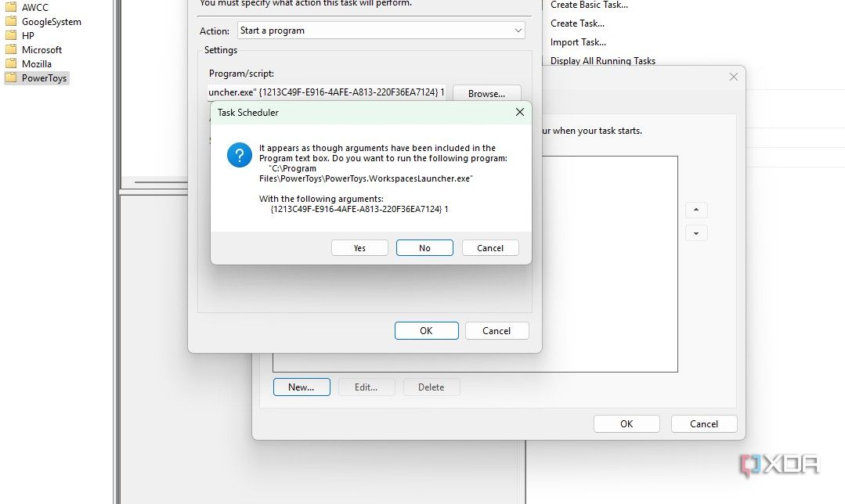Open the HP folder in the tree
845x504 pixels.
28,35
